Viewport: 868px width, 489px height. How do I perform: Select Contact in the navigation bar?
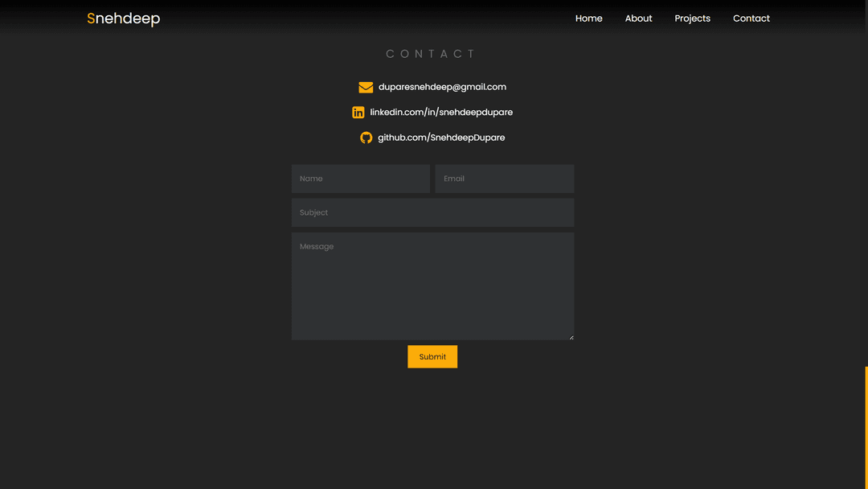coord(751,18)
